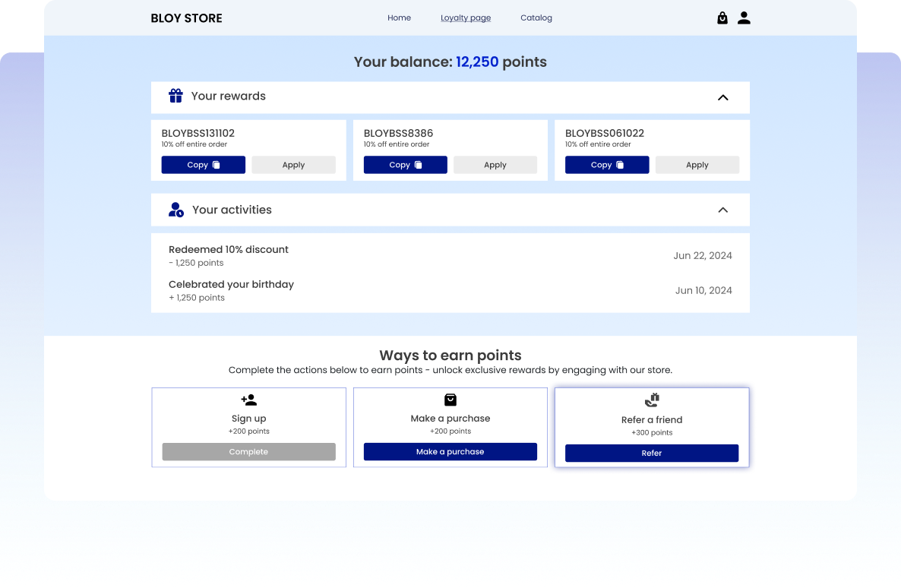Apply the BLOYBSS131102 discount code

[x=293, y=165]
